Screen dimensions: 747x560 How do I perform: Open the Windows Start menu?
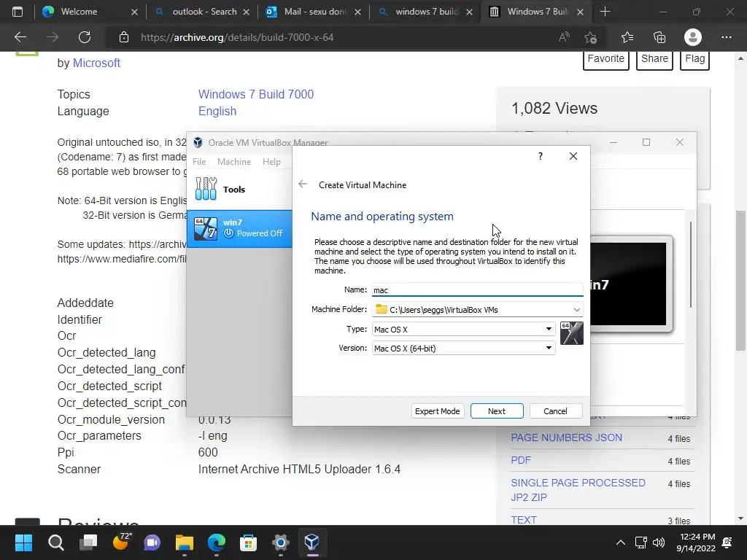(23, 542)
